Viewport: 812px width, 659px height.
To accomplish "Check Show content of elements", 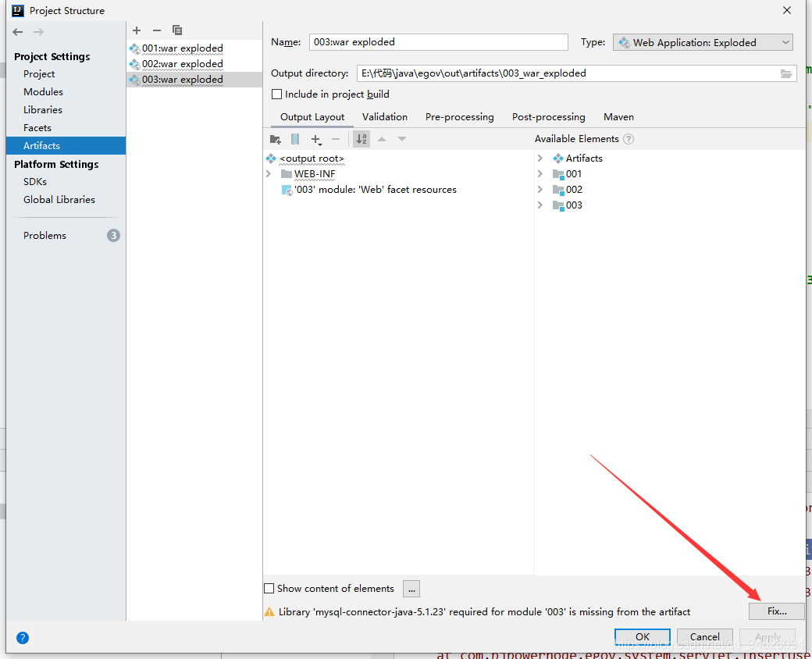I will click(x=269, y=588).
